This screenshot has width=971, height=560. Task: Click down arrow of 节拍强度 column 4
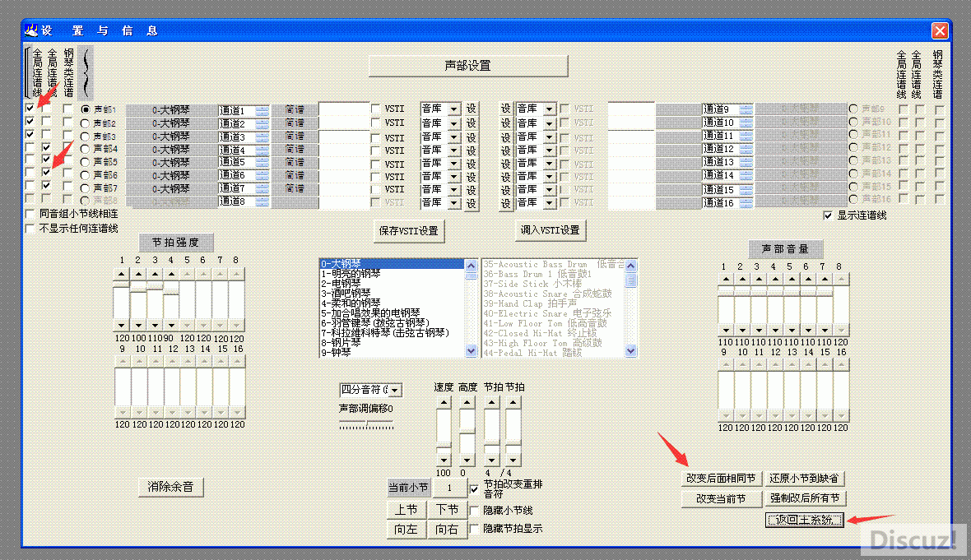[x=171, y=326]
